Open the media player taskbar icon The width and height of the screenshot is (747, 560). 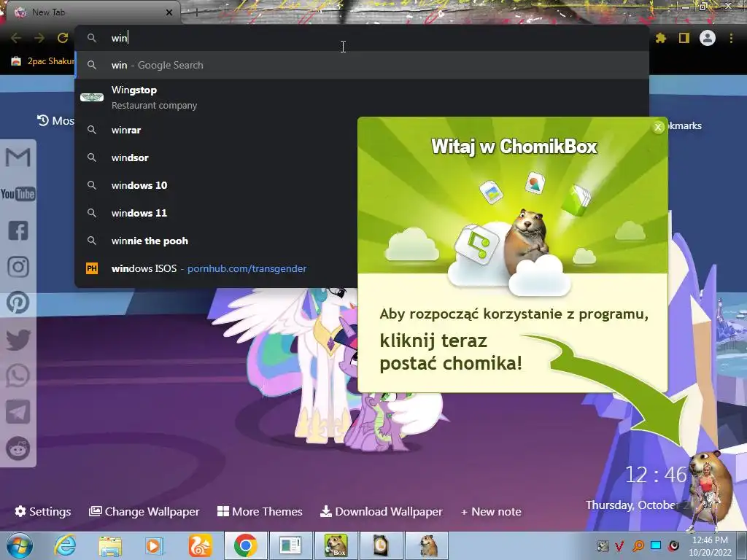154,545
